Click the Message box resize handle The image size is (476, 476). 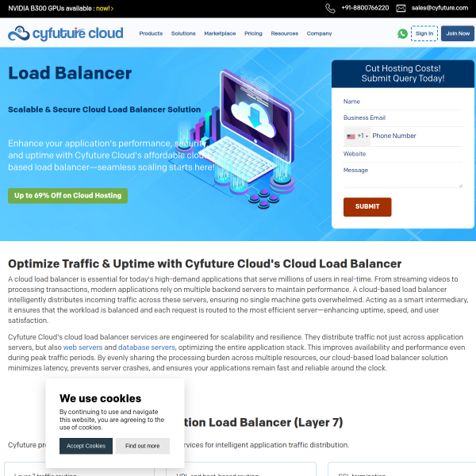(x=460, y=186)
